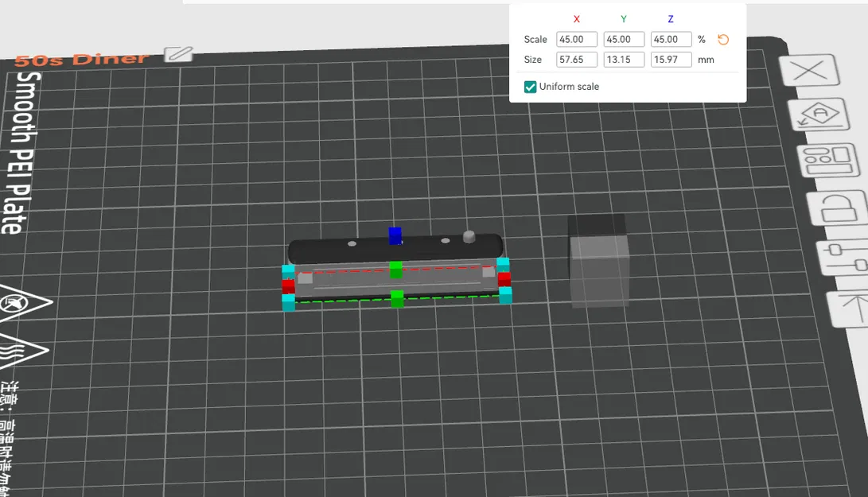
Task: Click the bottom-left cyan corner scale handle
Action: [x=289, y=303]
